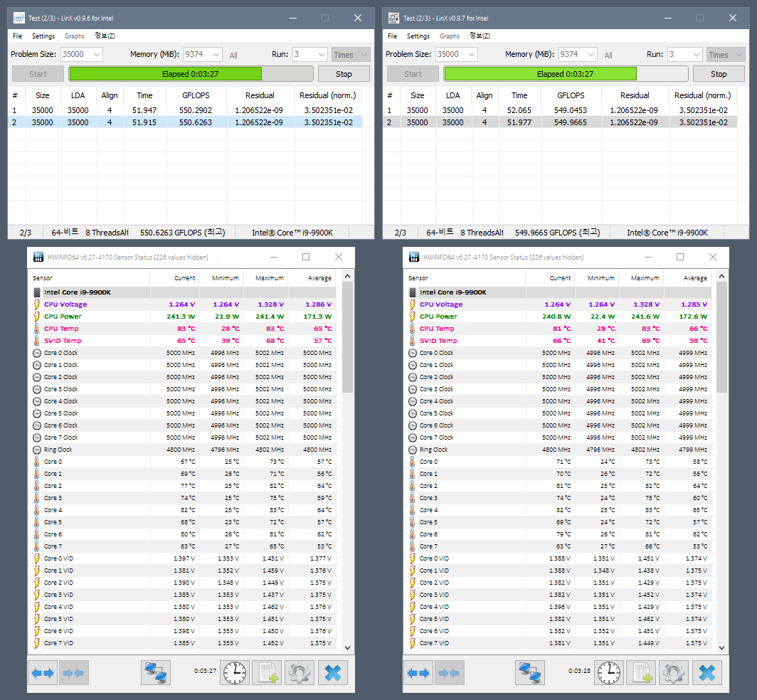
Task: Click the GFLOPS column header in LinX v0.9.6
Action: pyautogui.click(x=196, y=95)
